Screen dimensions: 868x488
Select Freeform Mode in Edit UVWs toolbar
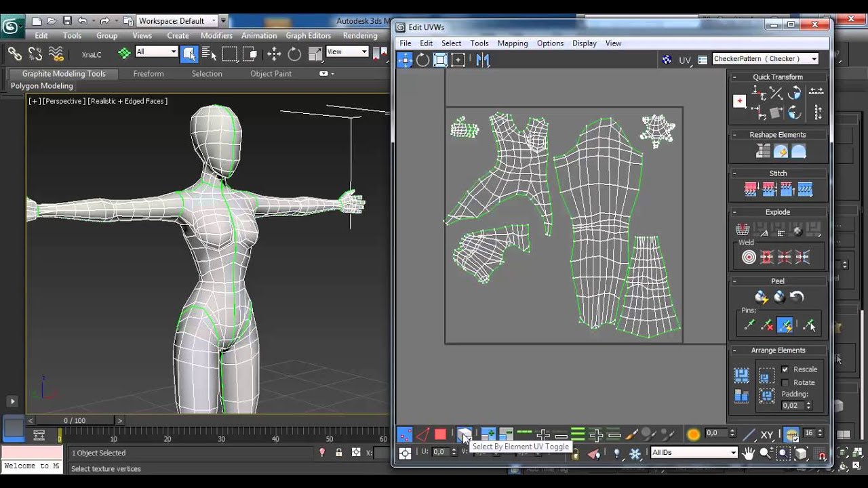click(x=458, y=60)
